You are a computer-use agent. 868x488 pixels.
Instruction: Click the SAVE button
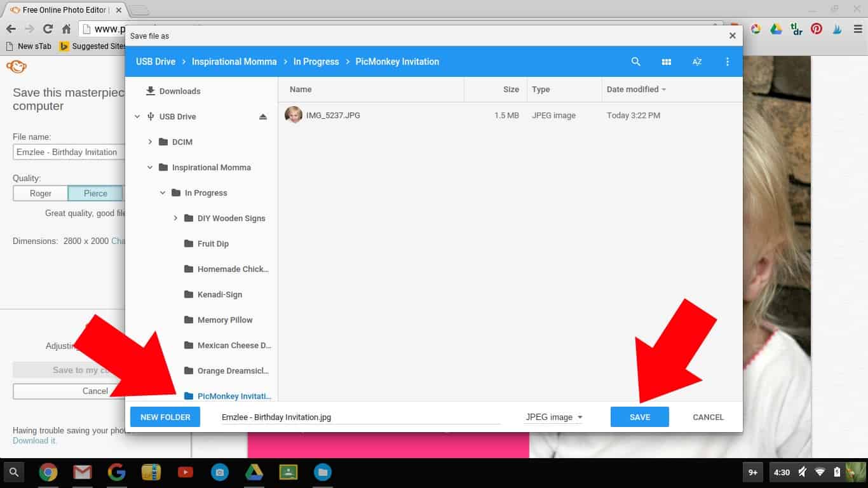[639, 417]
